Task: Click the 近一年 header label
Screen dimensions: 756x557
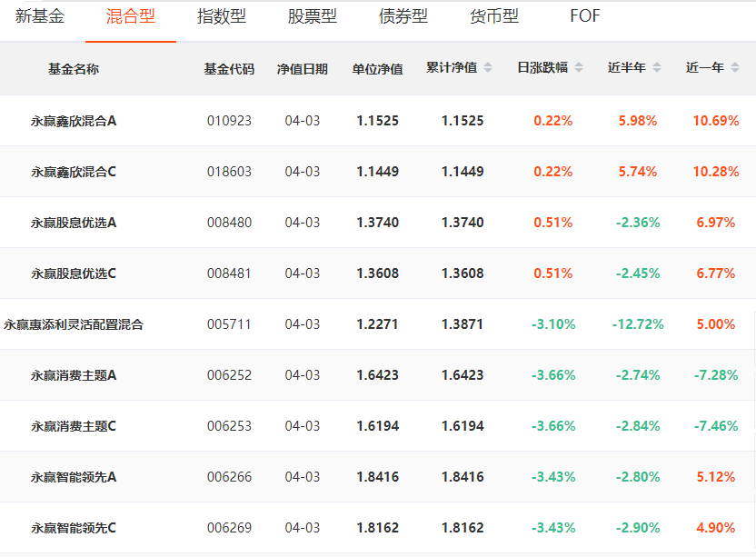Action: 705,67
